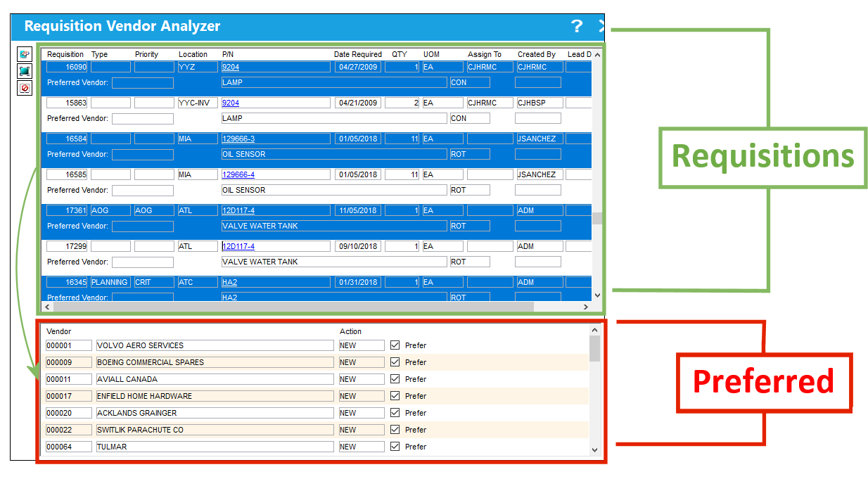This screenshot has width=868, height=479.
Task: Click down arrow of vendor list scrollbar
Action: click(x=594, y=450)
